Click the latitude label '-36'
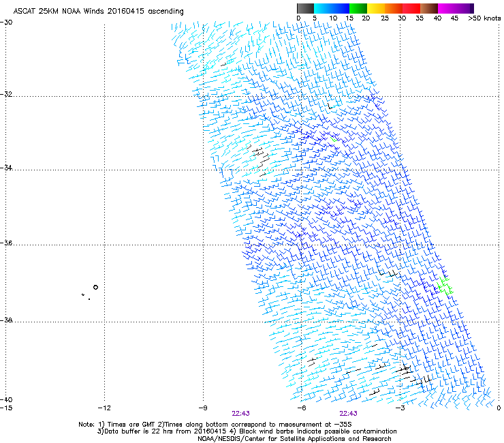This screenshot has height=443, width=504. click(6, 243)
